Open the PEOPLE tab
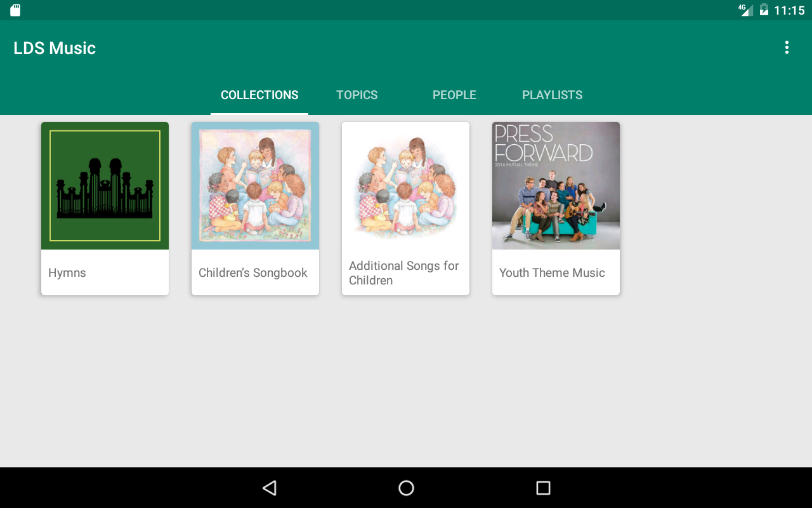 (x=454, y=94)
